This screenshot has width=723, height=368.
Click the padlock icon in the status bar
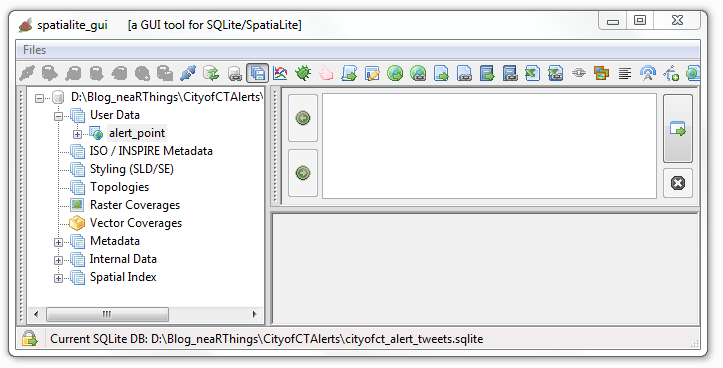coord(30,338)
